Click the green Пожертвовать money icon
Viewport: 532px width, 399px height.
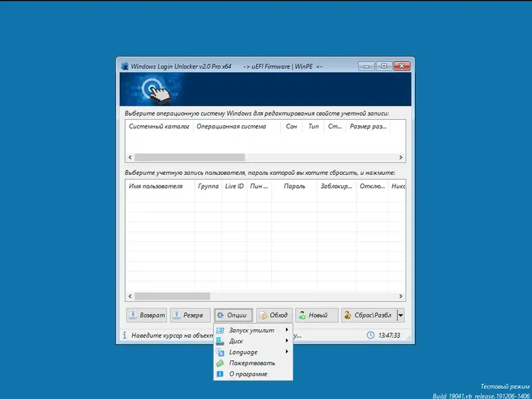coord(220,363)
